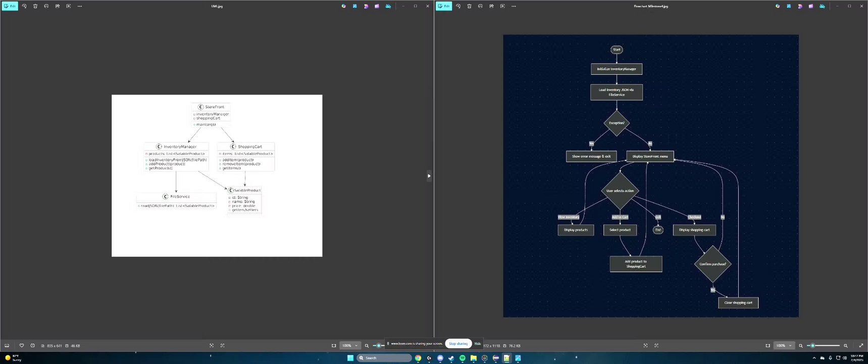Open the See more menu in UML.jpg window
Viewport: 868px width, 364px height.
(x=80, y=6)
